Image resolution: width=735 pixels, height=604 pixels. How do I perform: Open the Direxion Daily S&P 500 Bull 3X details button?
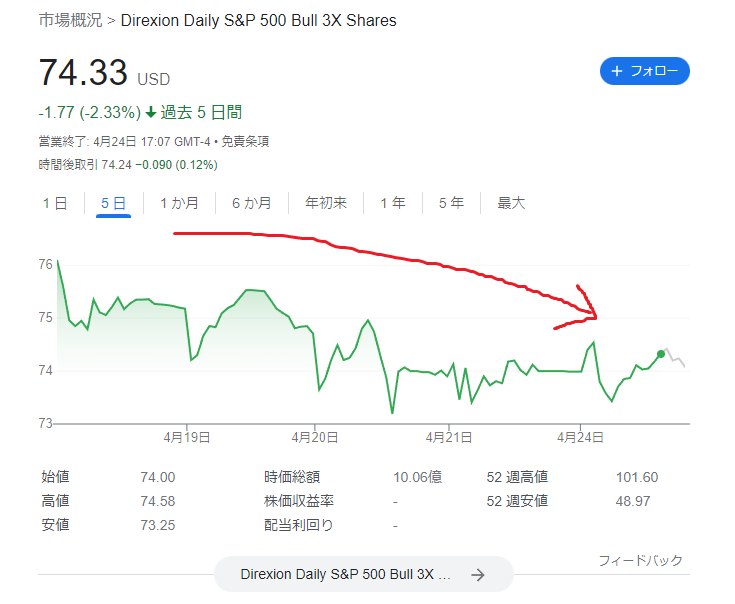point(364,574)
